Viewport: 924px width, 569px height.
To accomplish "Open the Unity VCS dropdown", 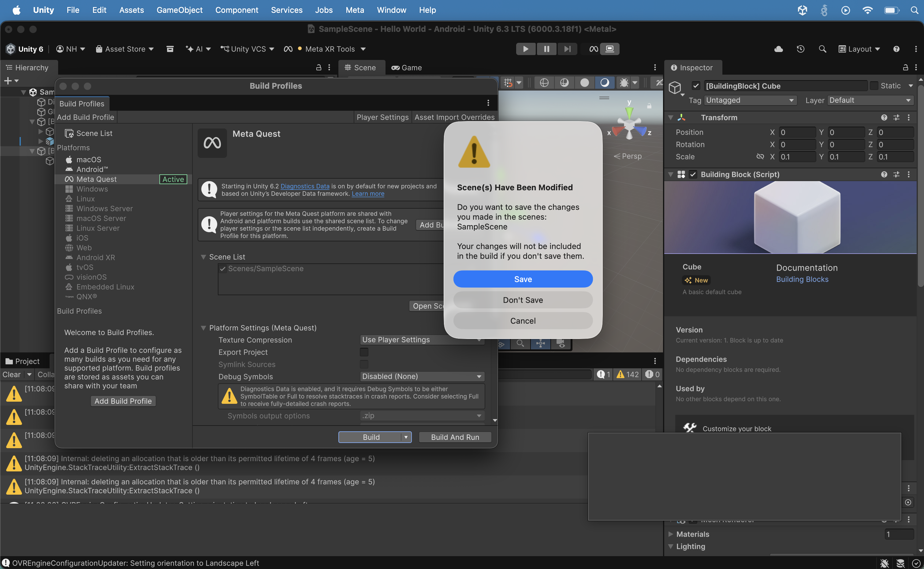I will click(x=247, y=49).
